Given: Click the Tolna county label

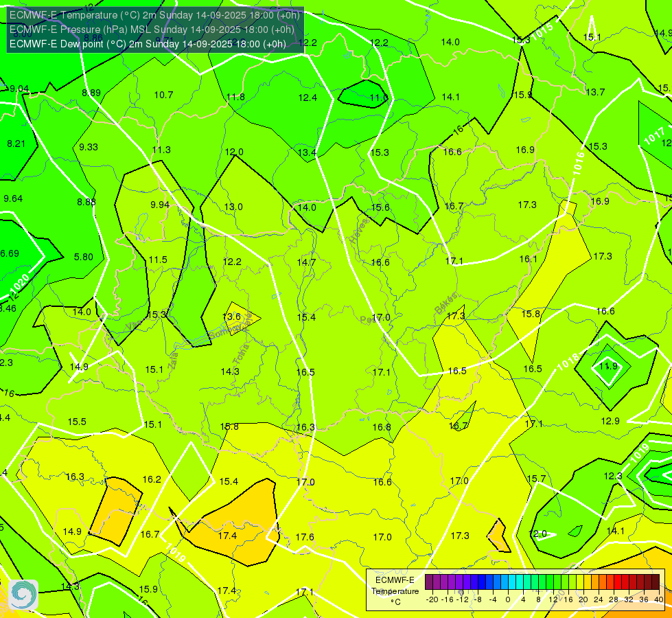Looking at the screenshot, I should 241,354.
